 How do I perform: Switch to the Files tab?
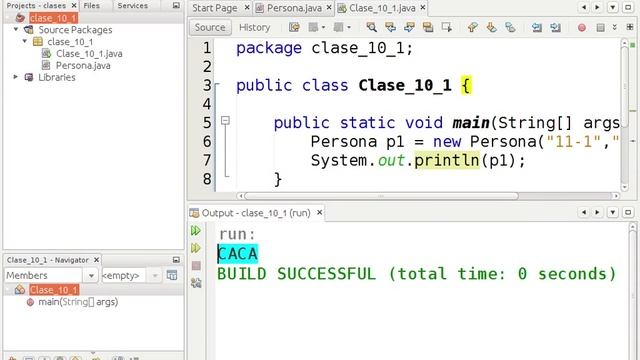[91, 6]
